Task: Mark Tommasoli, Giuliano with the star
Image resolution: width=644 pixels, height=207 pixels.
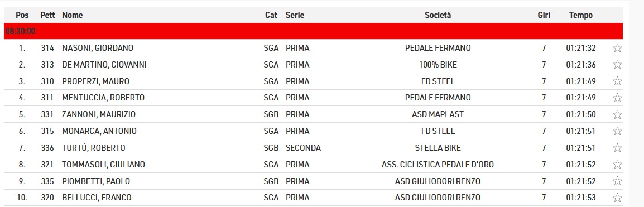Action: [617, 164]
